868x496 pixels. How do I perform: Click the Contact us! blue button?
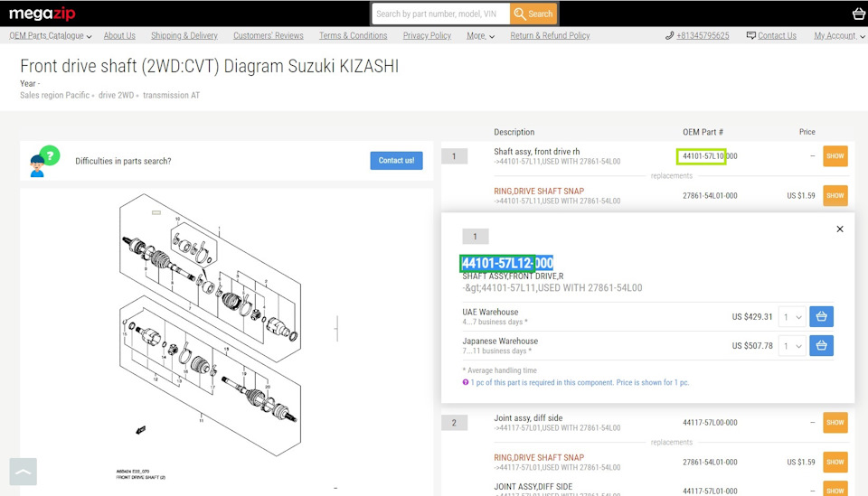tap(396, 160)
